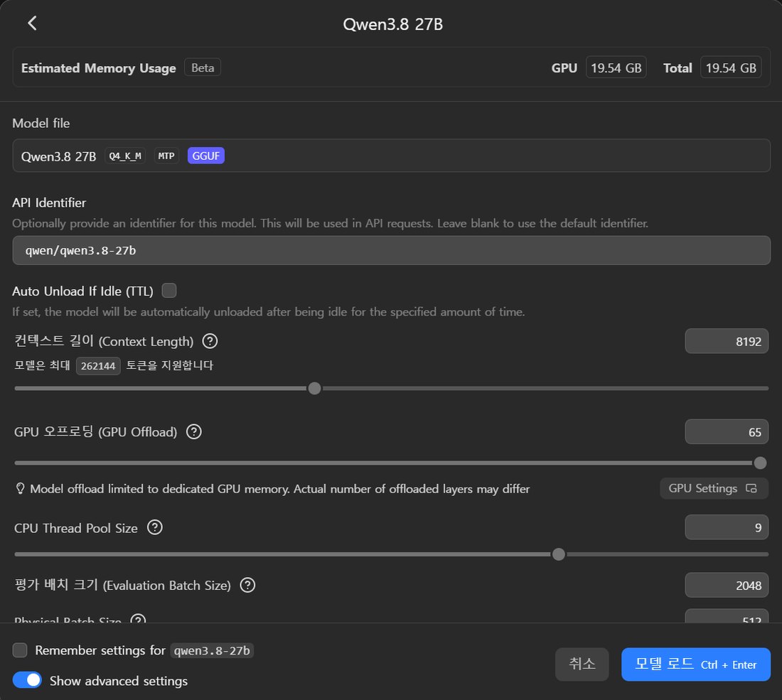Open CPU Thread Pool Size help icon
This screenshot has height=700, width=782.
point(155,527)
